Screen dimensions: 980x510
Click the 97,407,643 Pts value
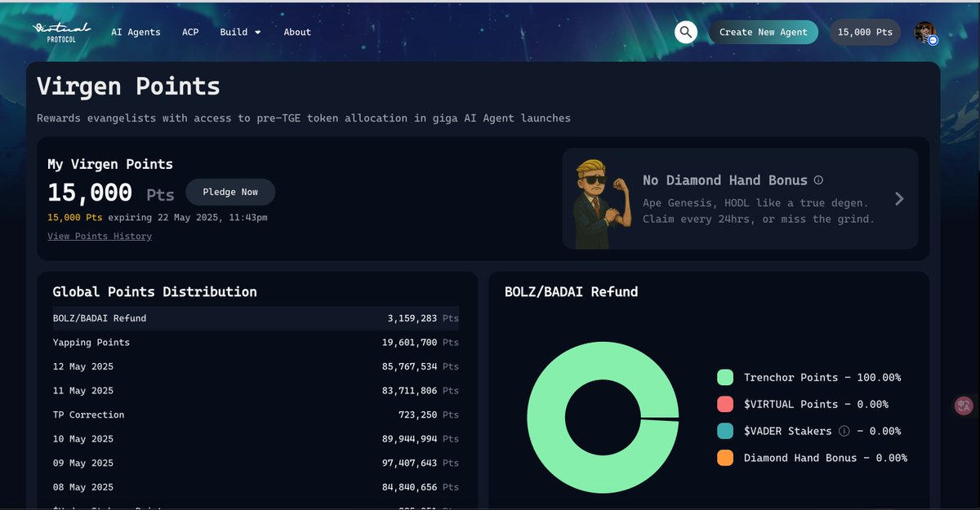click(x=421, y=463)
